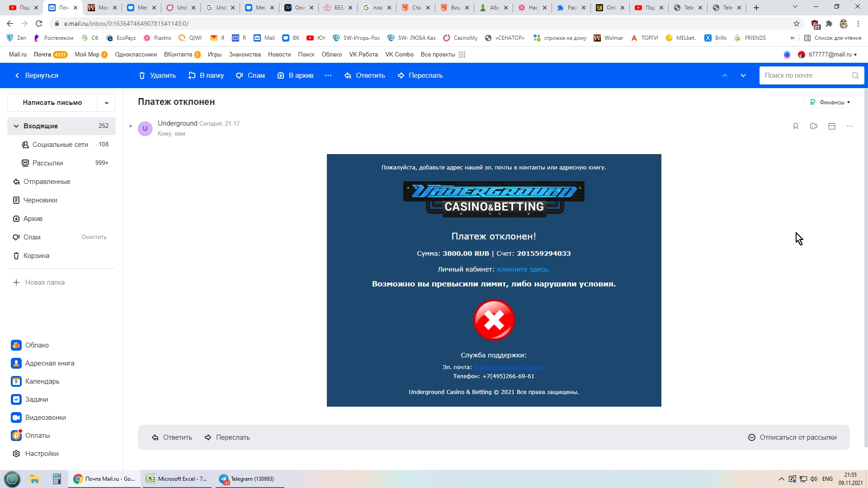Collapse the Входящие folder chevron
This screenshot has width=868, height=488.
(16, 126)
